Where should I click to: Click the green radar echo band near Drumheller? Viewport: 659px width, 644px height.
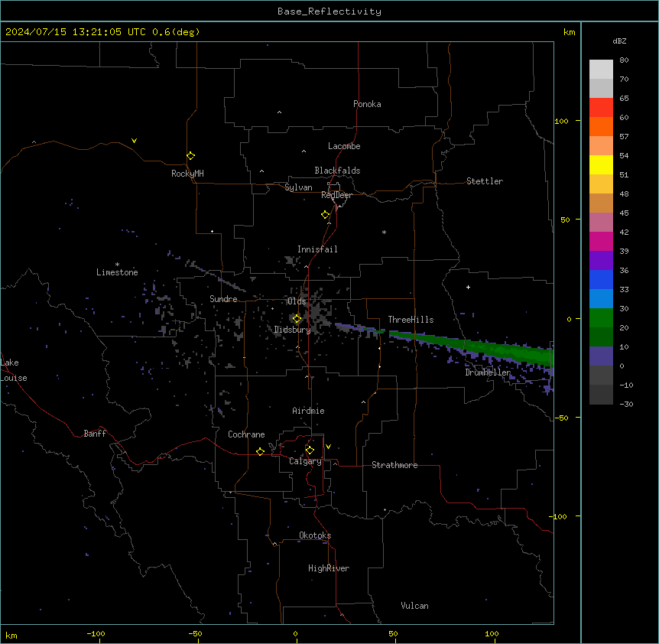pyautogui.click(x=496, y=349)
